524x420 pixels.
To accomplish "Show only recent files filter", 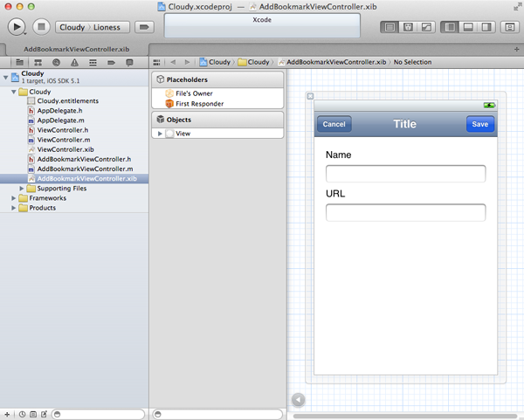I will coord(22,414).
